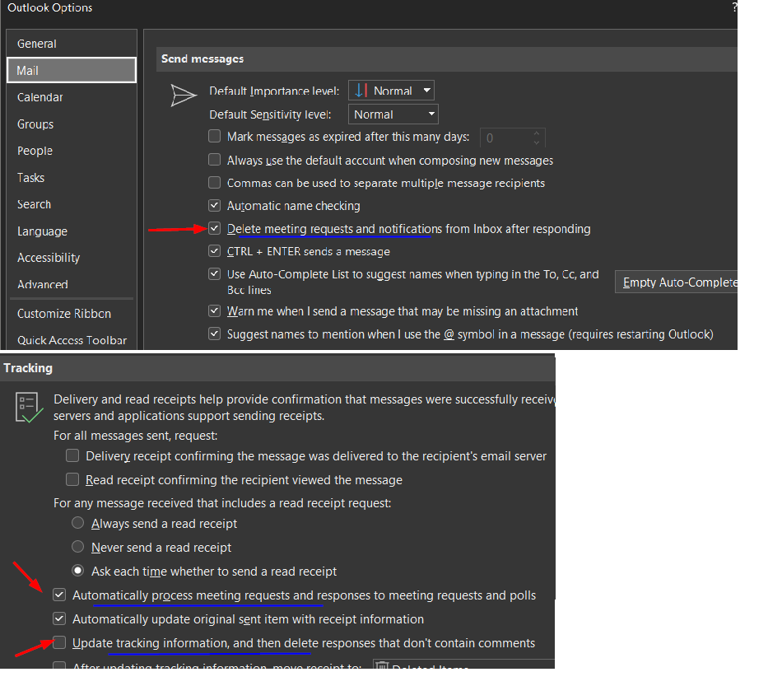
Task: Enable Read receipt confirming recipient viewed checkbox
Action: point(72,479)
